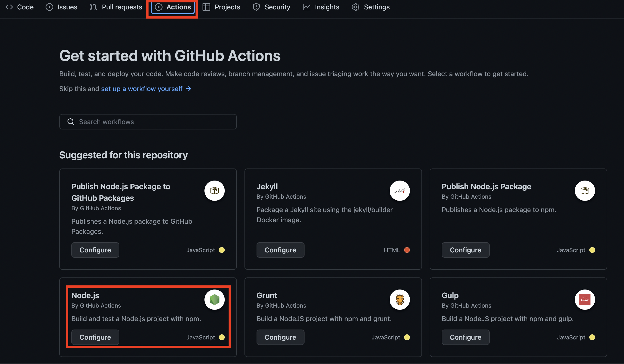Click the Jekyll card description about jekyll/builder
Screen dimensions: 624x364
tap(324, 215)
